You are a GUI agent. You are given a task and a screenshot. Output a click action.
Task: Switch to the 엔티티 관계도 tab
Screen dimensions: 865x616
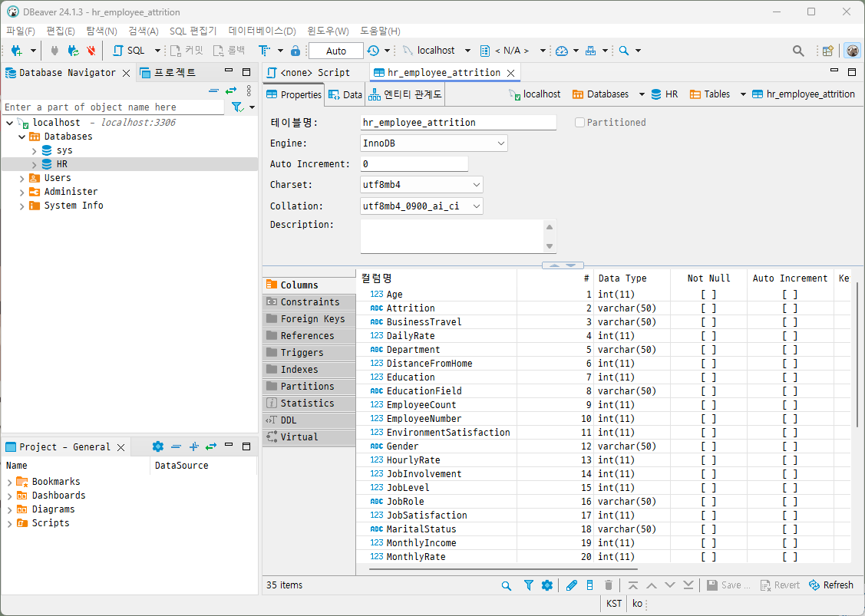(405, 95)
